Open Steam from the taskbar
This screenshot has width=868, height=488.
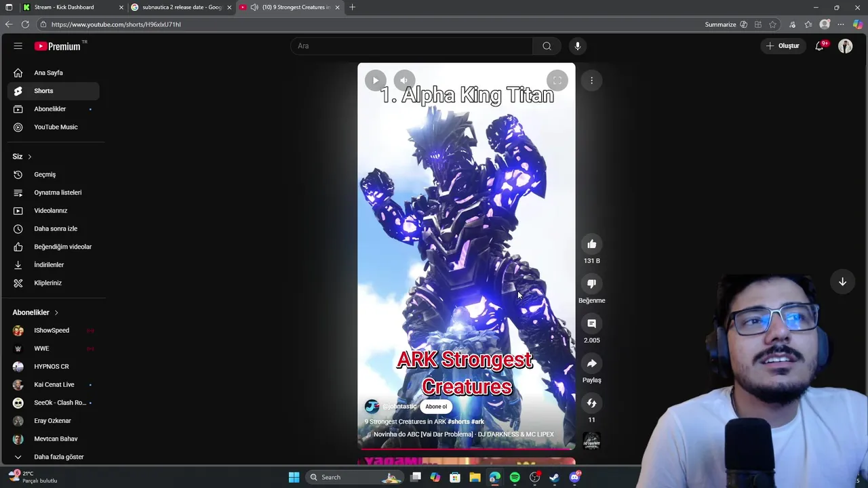coord(554,477)
